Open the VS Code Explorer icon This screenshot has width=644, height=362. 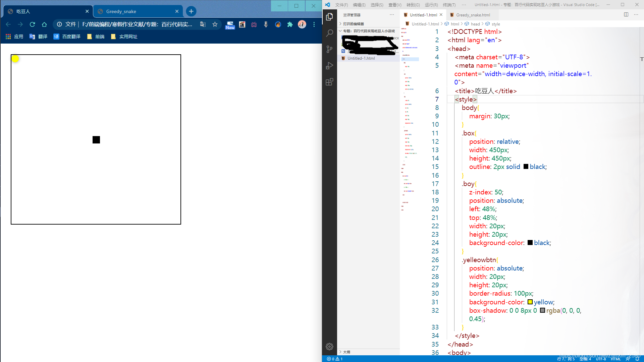(x=329, y=17)
